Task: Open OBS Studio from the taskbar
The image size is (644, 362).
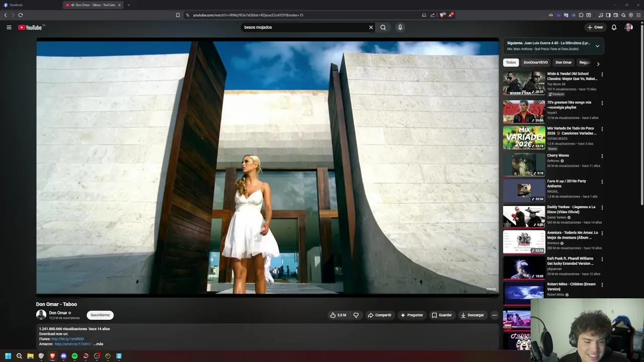Action: pos(97,356)
